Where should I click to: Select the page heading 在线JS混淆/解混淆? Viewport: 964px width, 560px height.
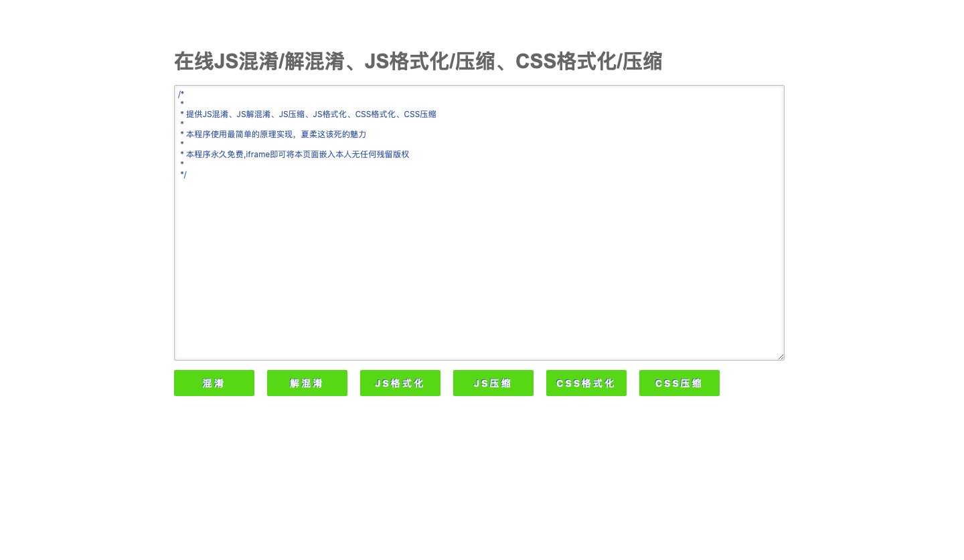point(418,61)
